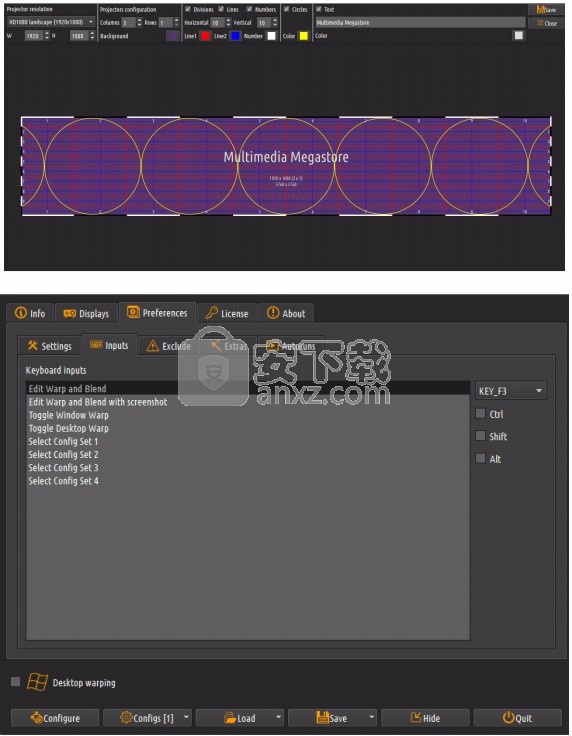This screenshot has width=572, height=736.
Task: Click the Desktop warping windows icon
Action: [38, 682]
